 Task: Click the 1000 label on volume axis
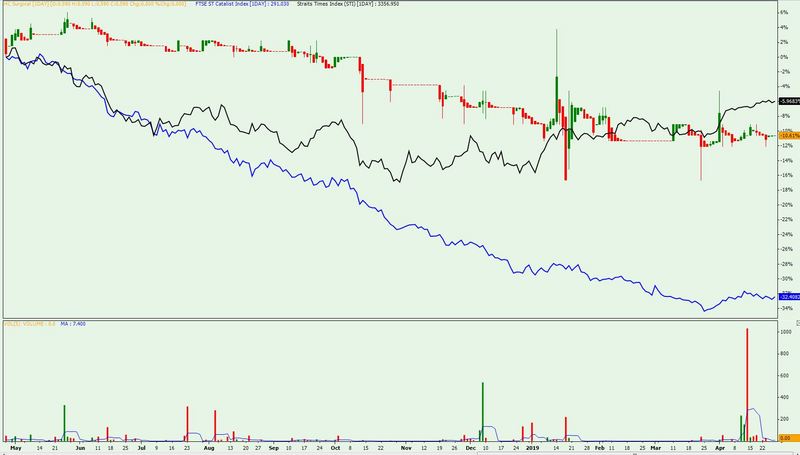coord(786,332)
